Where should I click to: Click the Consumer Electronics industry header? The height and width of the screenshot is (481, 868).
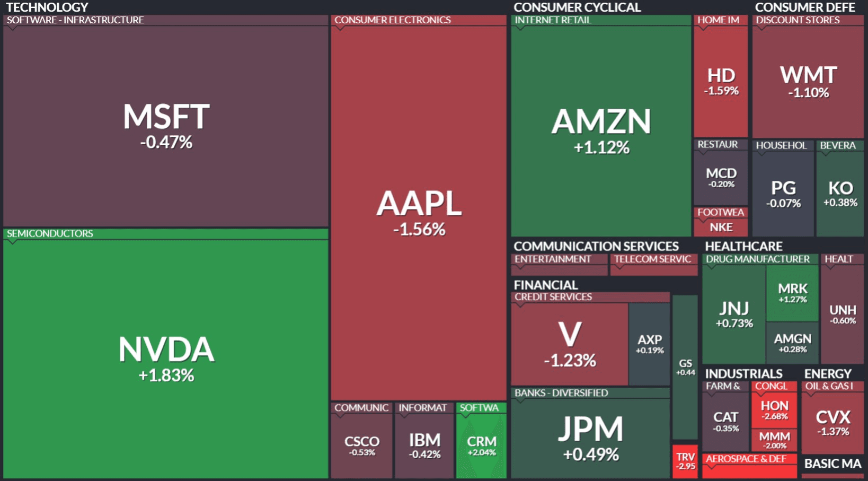tap(392, 20)
